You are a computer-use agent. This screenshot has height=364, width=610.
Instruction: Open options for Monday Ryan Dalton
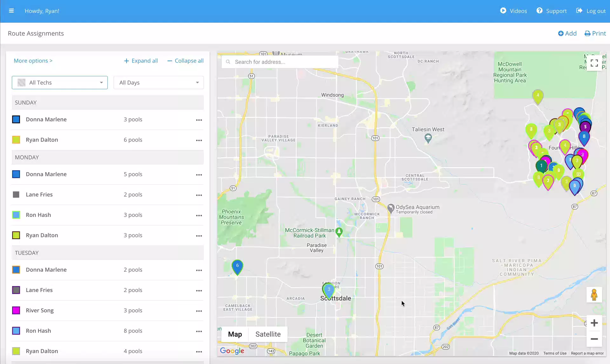[199, 236]
